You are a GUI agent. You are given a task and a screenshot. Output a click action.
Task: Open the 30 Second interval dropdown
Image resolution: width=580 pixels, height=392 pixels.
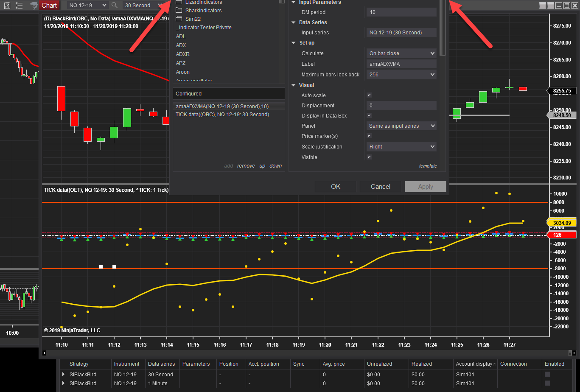[x=143, y=5]
